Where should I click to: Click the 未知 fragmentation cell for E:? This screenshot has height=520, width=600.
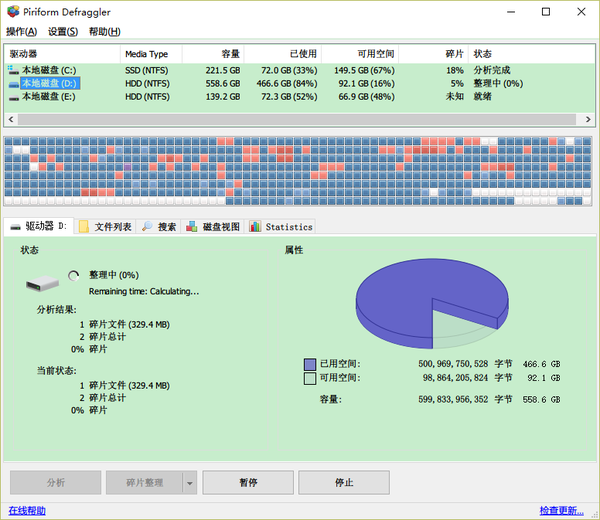pos(455,97)
